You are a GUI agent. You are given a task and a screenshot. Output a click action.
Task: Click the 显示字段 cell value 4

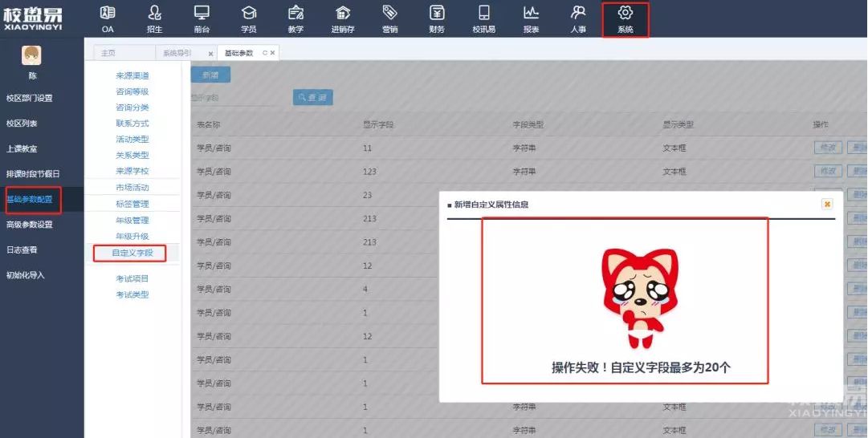365,290
